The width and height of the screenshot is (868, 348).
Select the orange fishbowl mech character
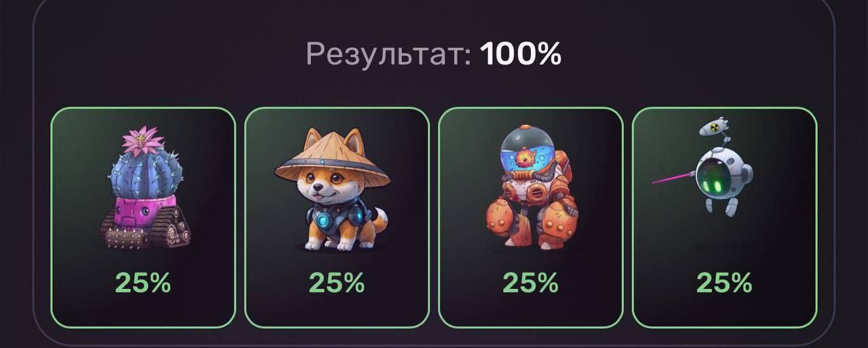531,187
